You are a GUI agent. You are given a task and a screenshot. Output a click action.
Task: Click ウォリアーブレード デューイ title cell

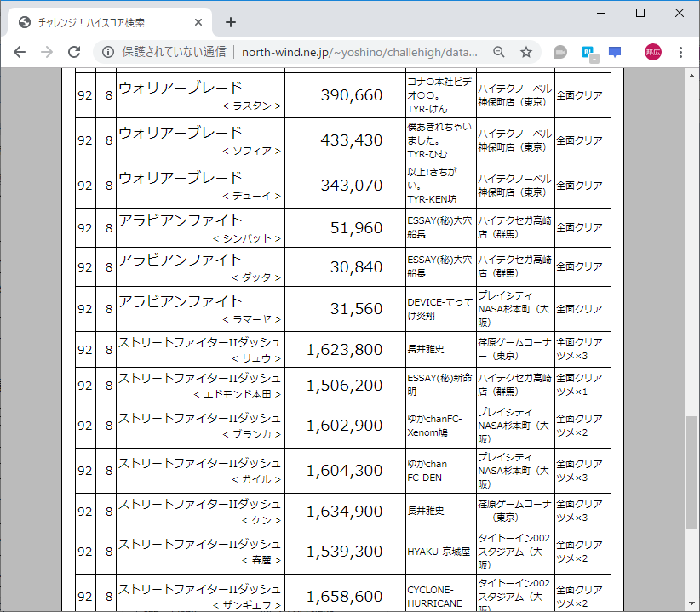click(x=200, y=186)
